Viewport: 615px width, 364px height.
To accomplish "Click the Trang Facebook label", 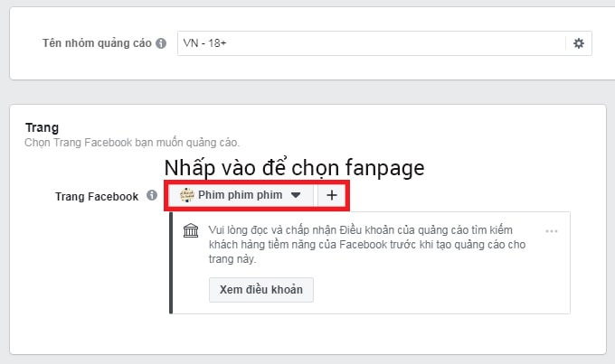I will 97,196.
